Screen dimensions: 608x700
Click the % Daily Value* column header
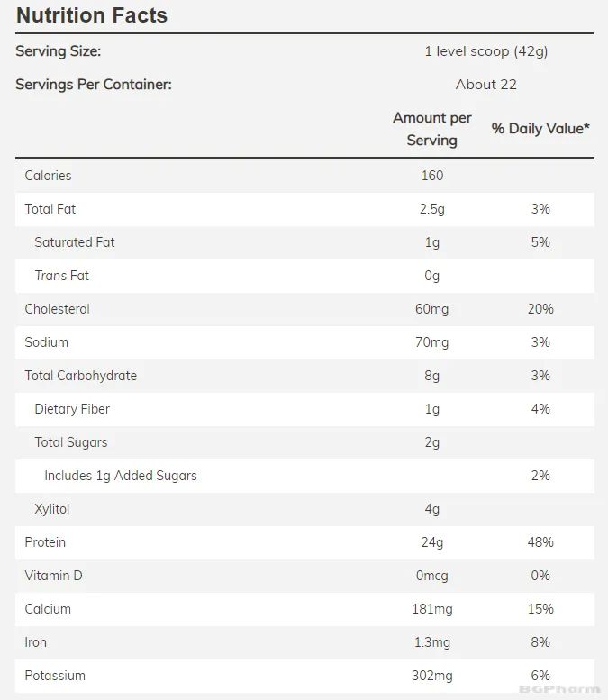pos(540,129)
